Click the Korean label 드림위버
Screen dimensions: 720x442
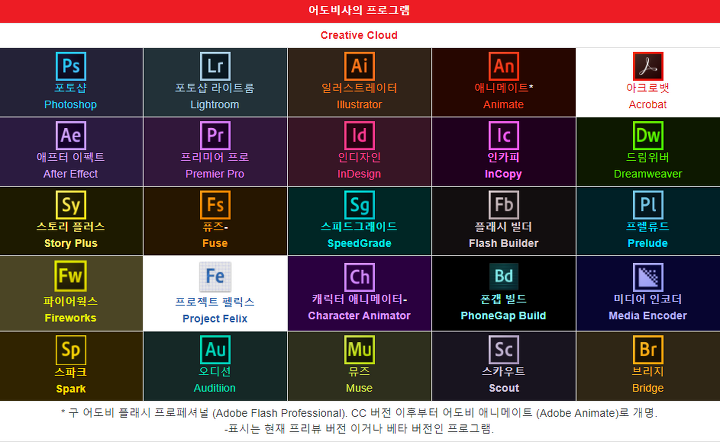pyautogui.click(x=648, y=157)
